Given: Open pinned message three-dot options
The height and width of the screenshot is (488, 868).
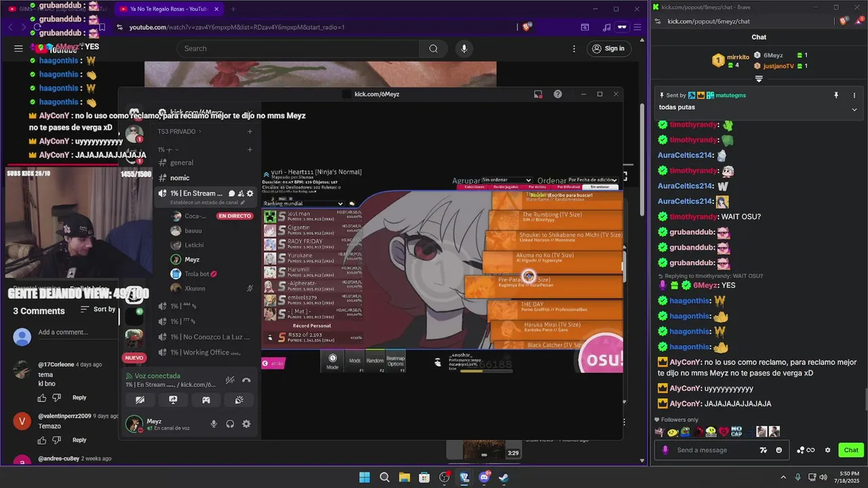Looking at the screenshot, I should coord(854,96).
